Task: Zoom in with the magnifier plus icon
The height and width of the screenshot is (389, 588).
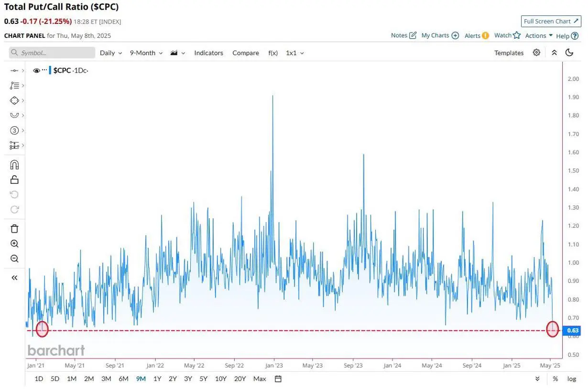Action: (14, 244)
